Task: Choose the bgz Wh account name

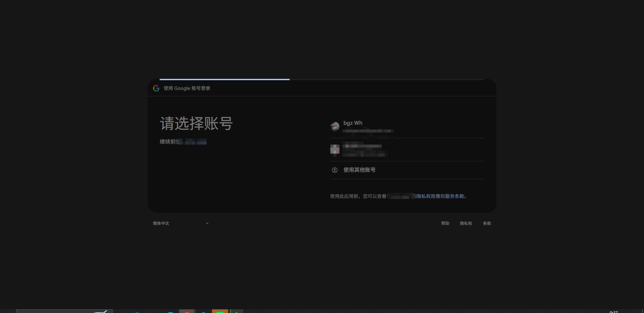Action: pos(353,123)
